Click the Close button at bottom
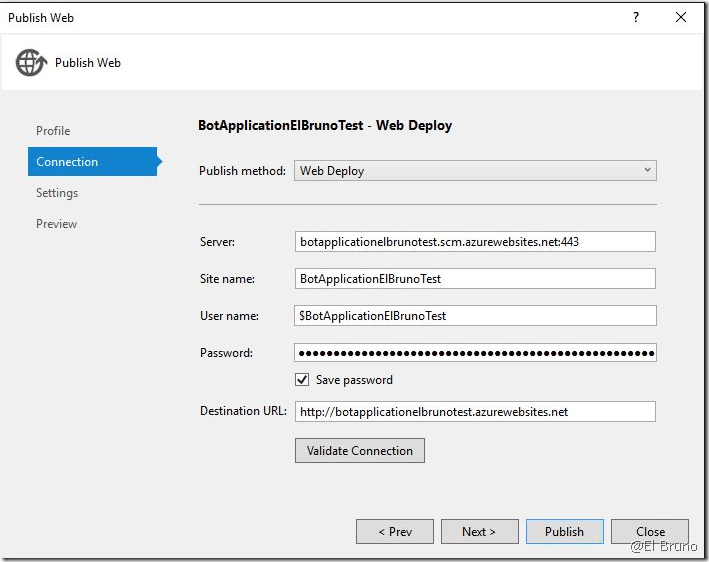Screen dimensions: 709x562 point(650,532)
